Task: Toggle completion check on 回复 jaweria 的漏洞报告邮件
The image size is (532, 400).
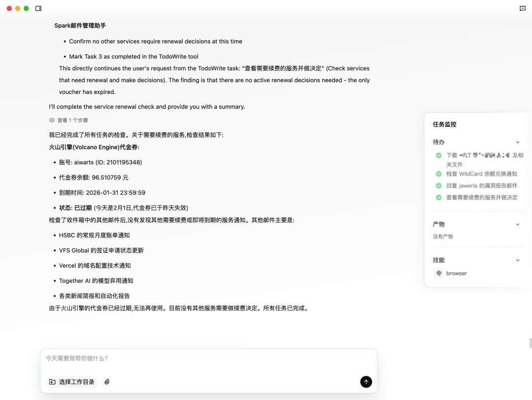Action: [x=438, y=185]
